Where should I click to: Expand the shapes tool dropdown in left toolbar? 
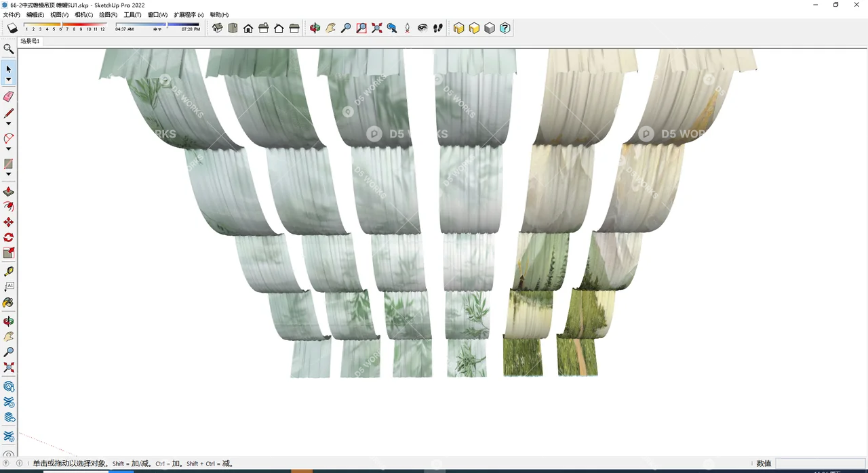coord(8,173)
